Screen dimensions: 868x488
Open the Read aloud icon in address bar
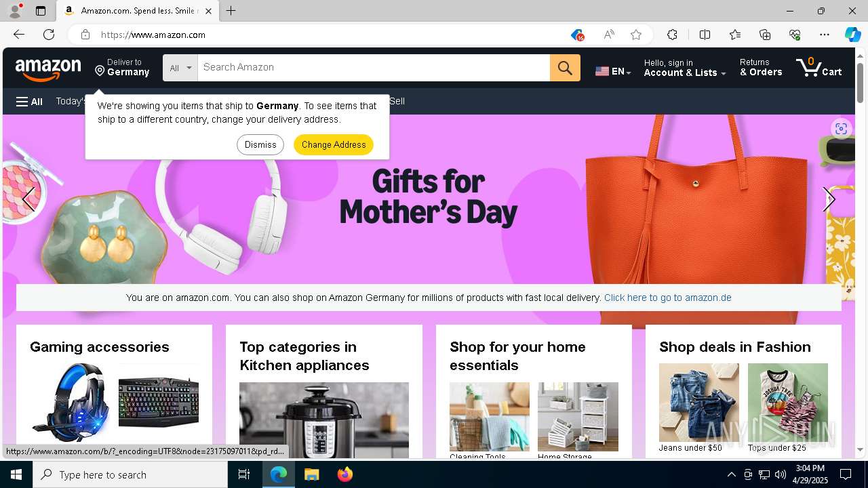pyautogui.click(x=609, y=35)
